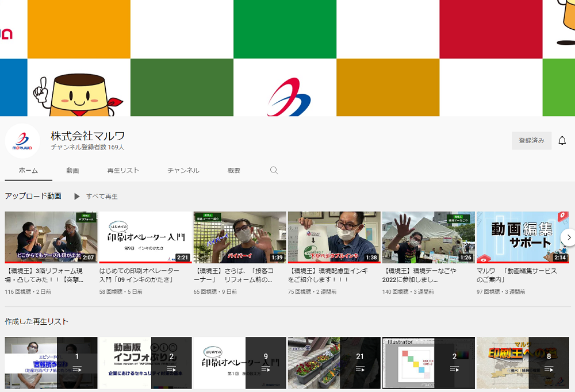
Task: Open the 印刷王への道 playlist with 8 videos
Action: pos(523,363)
